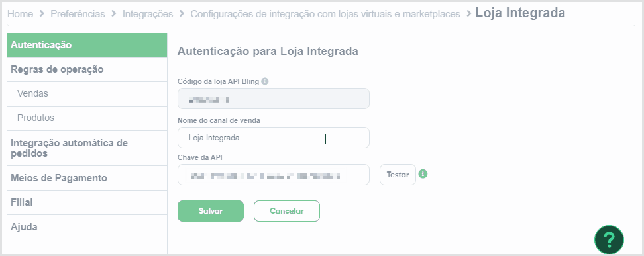
Task: Open the green help question mark bubble
Action: coord(609,240)
